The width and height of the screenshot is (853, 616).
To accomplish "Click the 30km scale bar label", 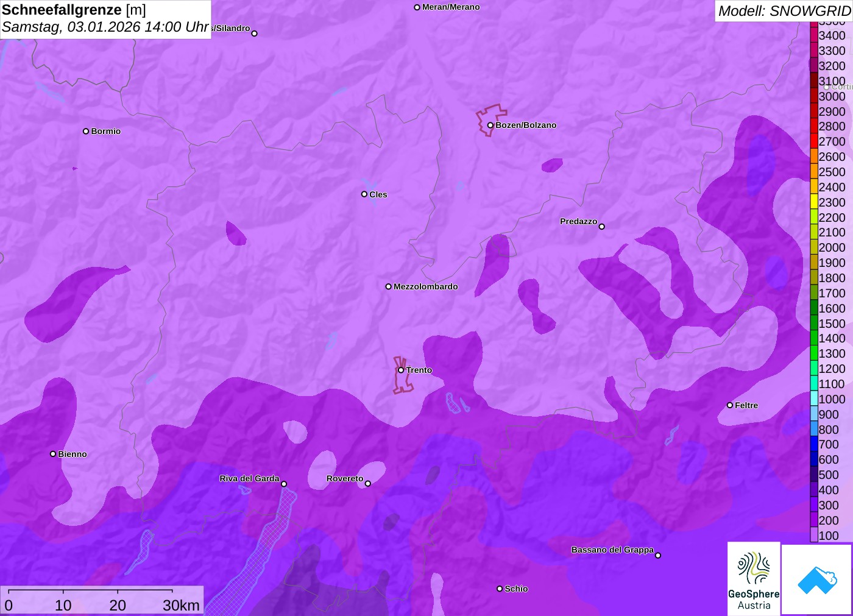I will tap(181, 605).
